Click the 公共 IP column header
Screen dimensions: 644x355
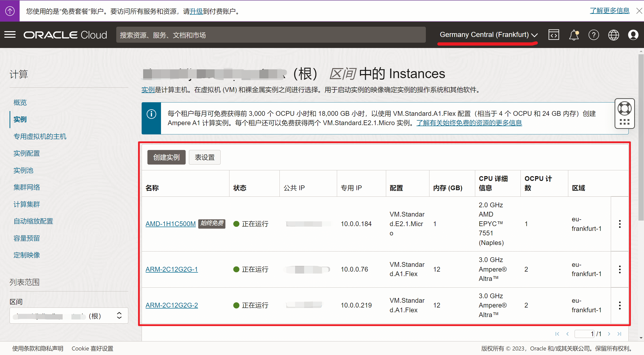tap(294, 188)
